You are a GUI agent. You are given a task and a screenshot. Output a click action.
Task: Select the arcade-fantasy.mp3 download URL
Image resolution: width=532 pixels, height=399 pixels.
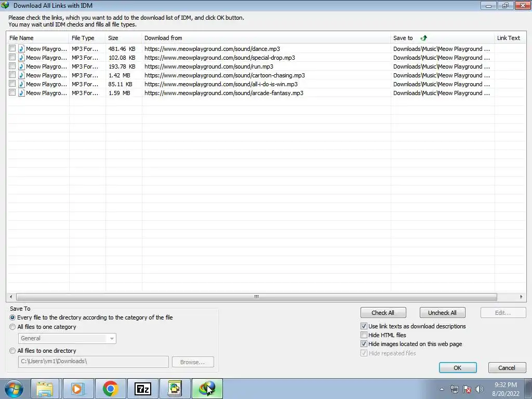tap(224, 93)
